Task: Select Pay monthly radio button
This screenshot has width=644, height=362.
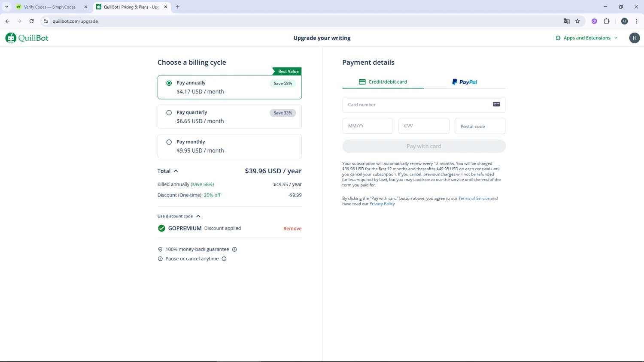Action: [x=169, y=142]
